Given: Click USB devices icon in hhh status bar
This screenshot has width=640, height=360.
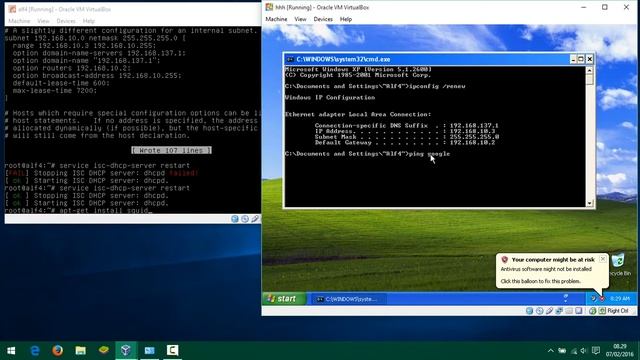Looking at the screenshot, I should [549, 311].
